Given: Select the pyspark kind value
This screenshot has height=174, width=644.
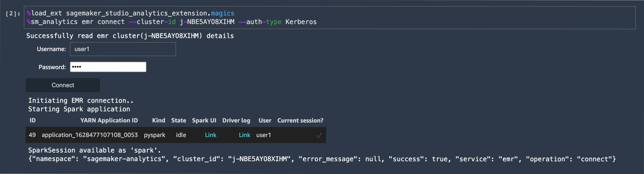Looking at the screenshot, I should pos(154,135).
